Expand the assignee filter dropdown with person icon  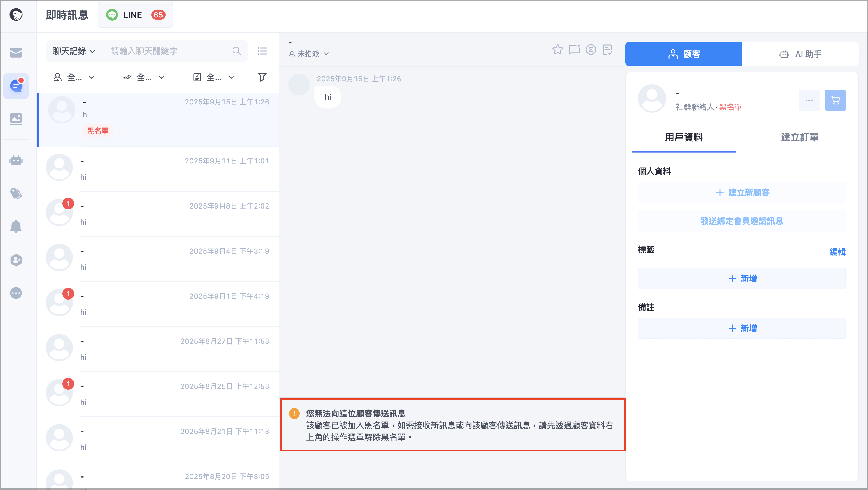tap(74, 77)
